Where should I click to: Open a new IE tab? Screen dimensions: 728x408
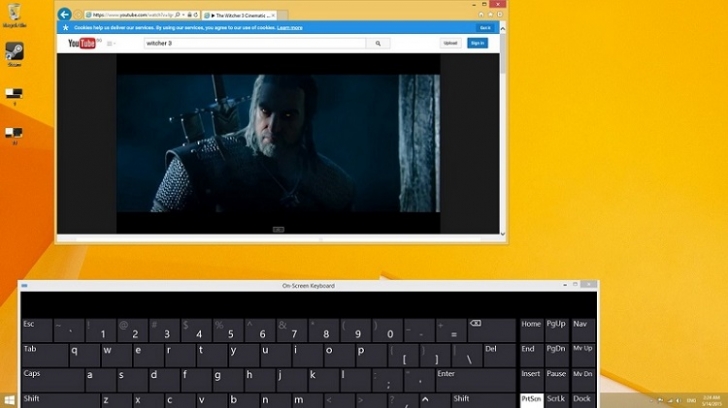tap(282, 15)
